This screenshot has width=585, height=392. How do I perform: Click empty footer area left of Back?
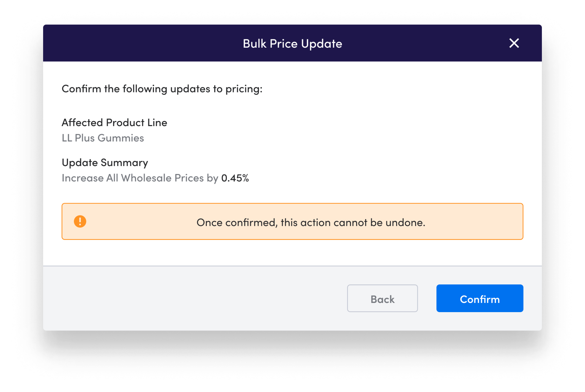click(194, 298)
